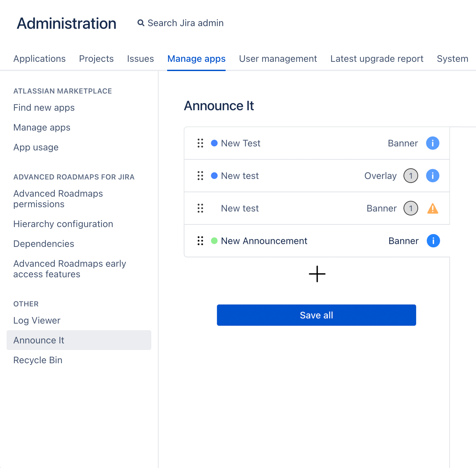Image resolution: width=476 pixels, height=468 pixels.
Task: Focus the Search Jira admin field
Action: [x=185, y=23]
